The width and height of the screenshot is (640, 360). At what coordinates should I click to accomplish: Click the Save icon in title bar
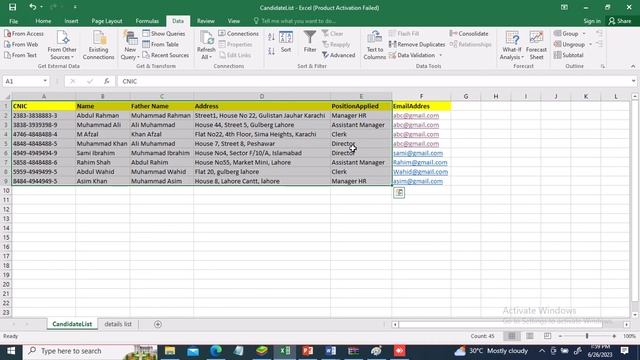click(13, 7)
